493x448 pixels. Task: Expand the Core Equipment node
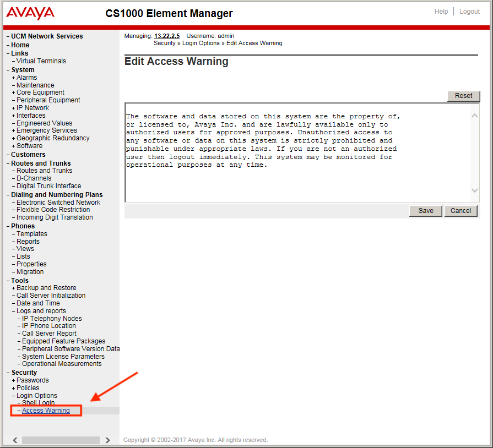click(13, 92)
